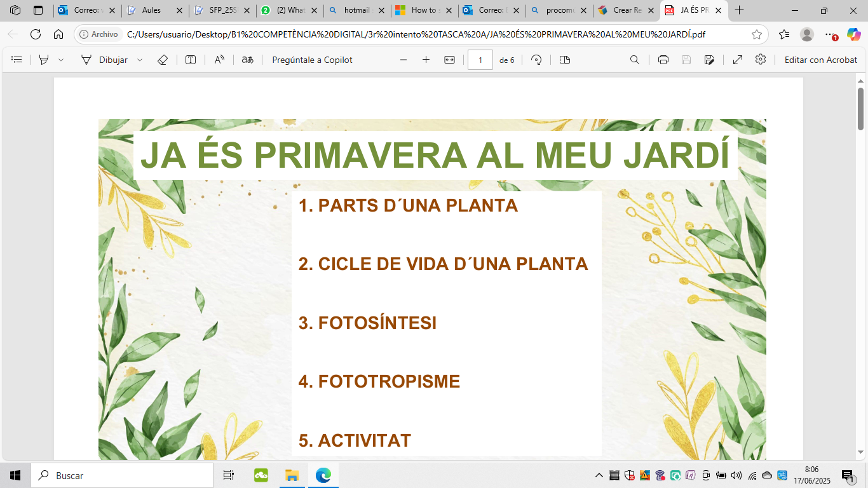Select the highlighter tool

(44, 60)
